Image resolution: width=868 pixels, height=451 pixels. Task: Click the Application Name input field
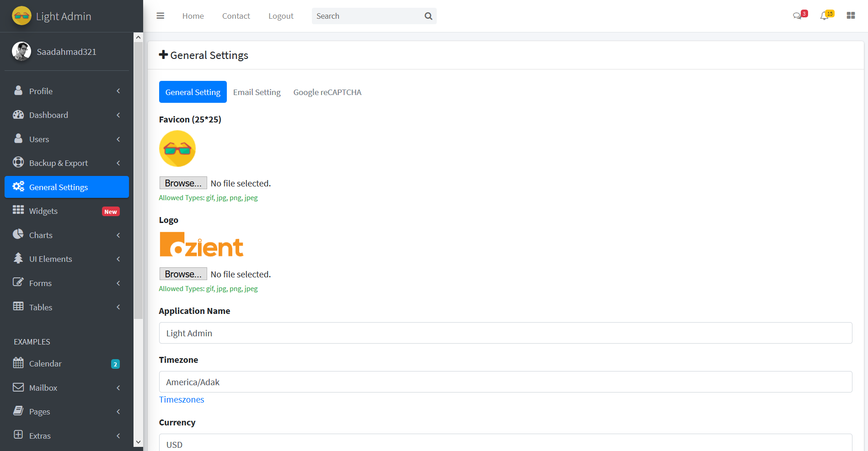click(x=505, y=333)
